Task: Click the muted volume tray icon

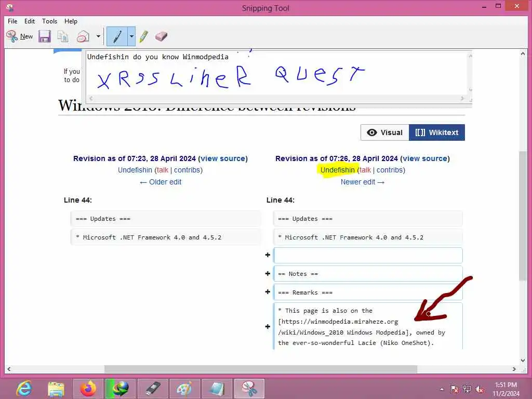Action: [x=480, y=389]
